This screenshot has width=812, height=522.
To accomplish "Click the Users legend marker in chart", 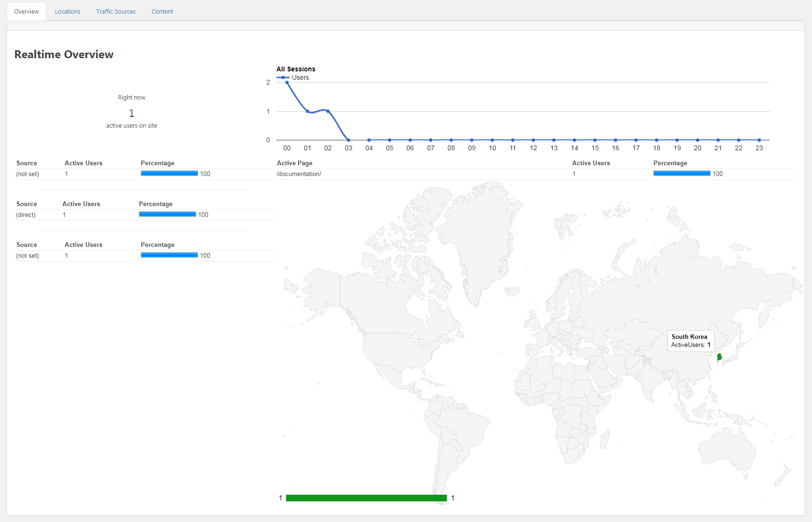I will (283, 78).
